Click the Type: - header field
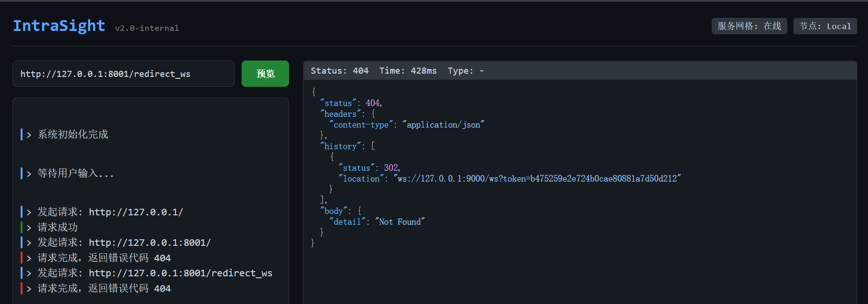The width and height of the screenshot is (868, 304). [465, 71]
